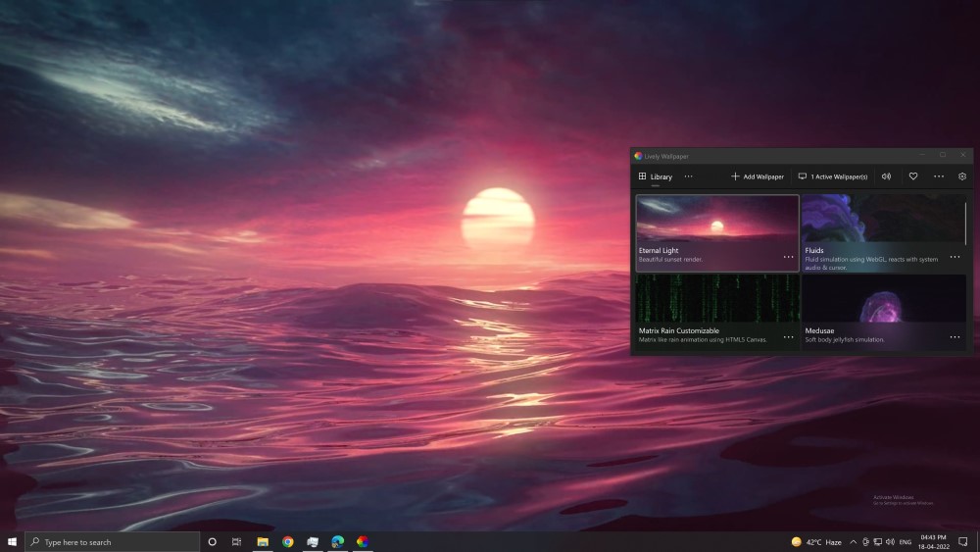
Task: Open the 1 Active Wallpaper(s) panel
Action: coord(833,176)
